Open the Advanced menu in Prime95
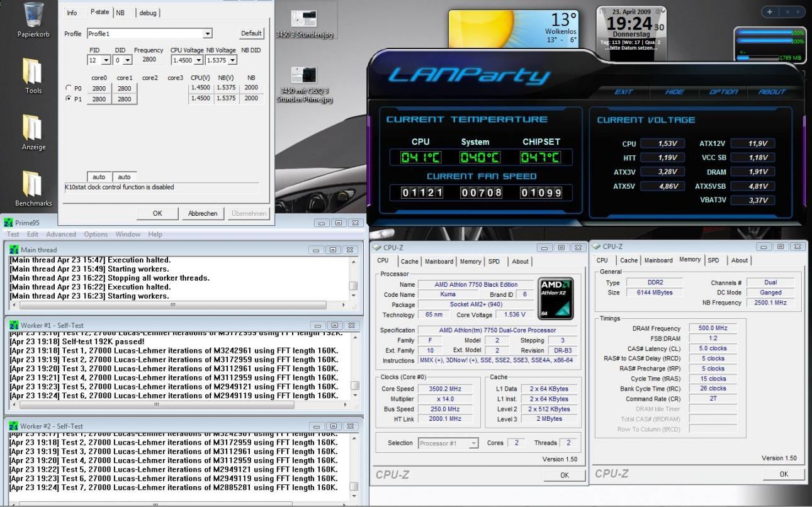 (61, 235)
